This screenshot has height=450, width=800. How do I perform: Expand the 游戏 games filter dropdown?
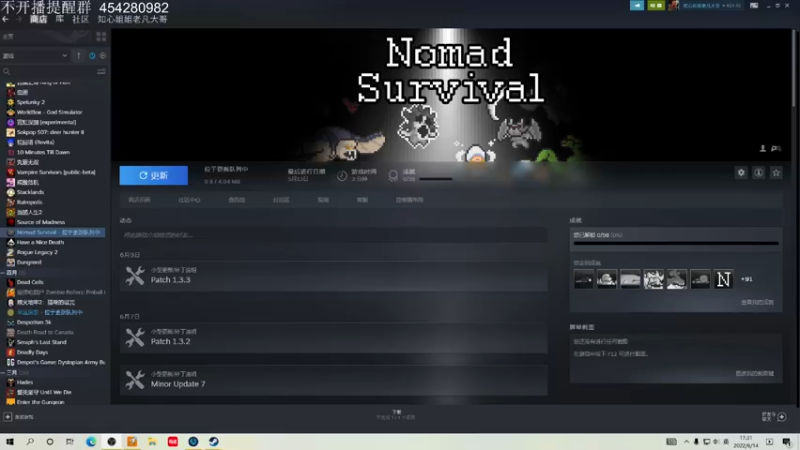tap(35, 56)
